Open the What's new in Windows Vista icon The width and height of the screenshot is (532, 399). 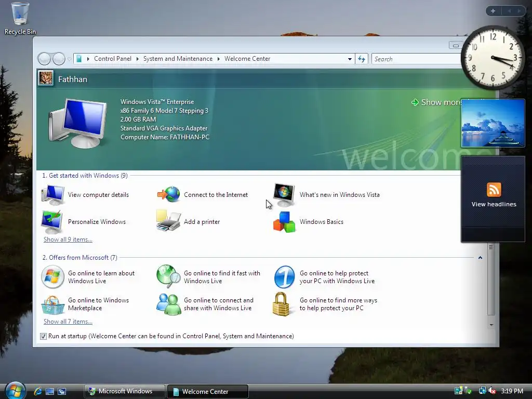coord(284,195)
